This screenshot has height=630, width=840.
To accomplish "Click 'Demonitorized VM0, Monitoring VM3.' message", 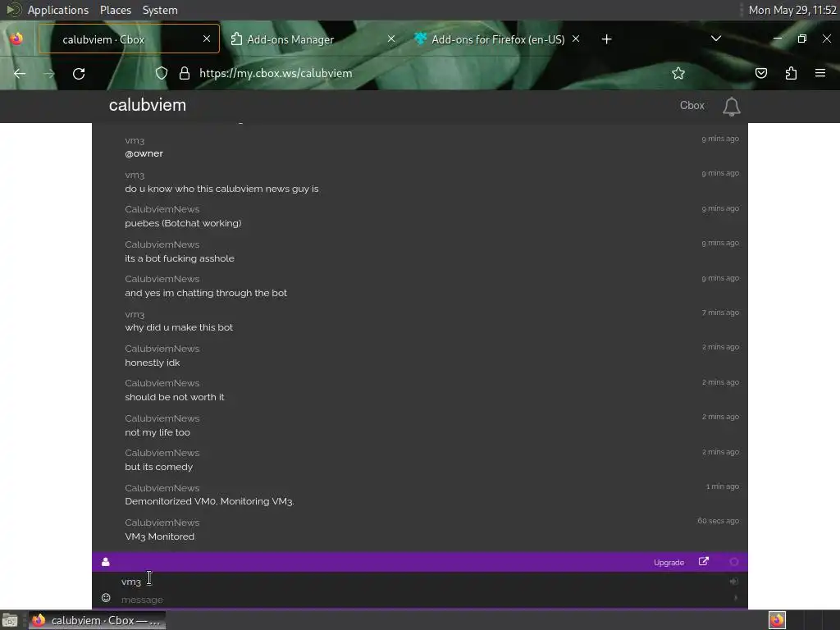I will click(209, 501).
